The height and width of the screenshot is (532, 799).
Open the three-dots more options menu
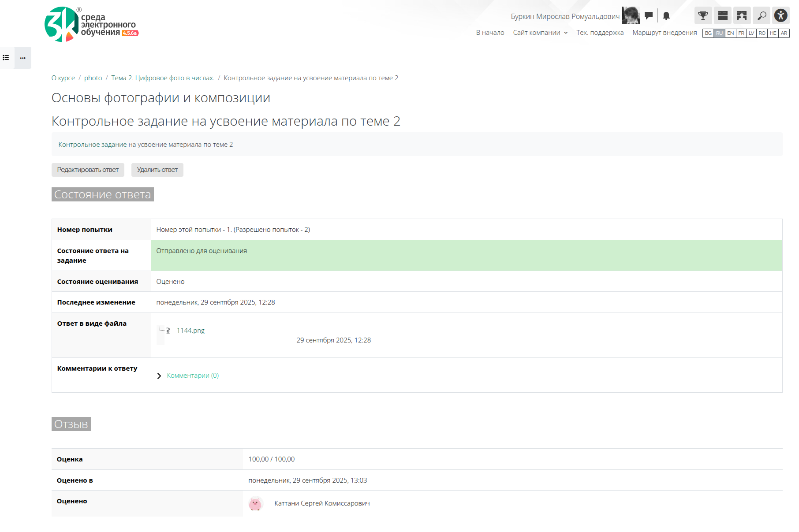point(23,58)
